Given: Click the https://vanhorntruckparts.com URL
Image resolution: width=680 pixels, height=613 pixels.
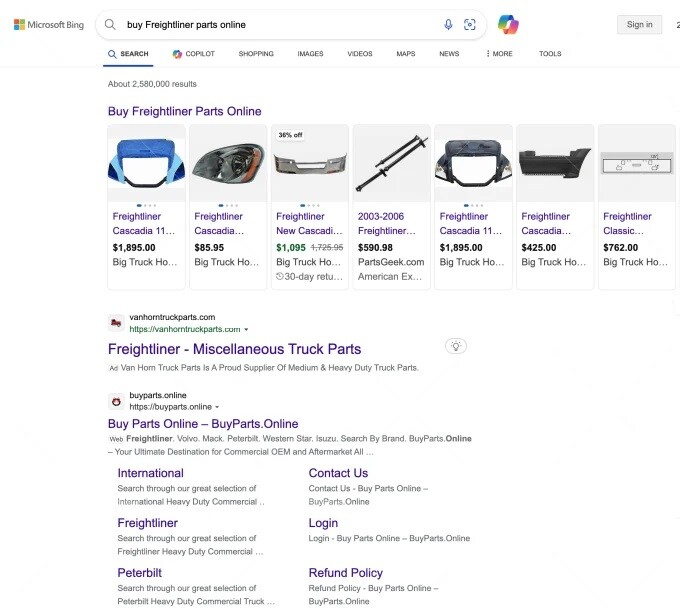Looking at the screenshot, I should click(185, 329).
